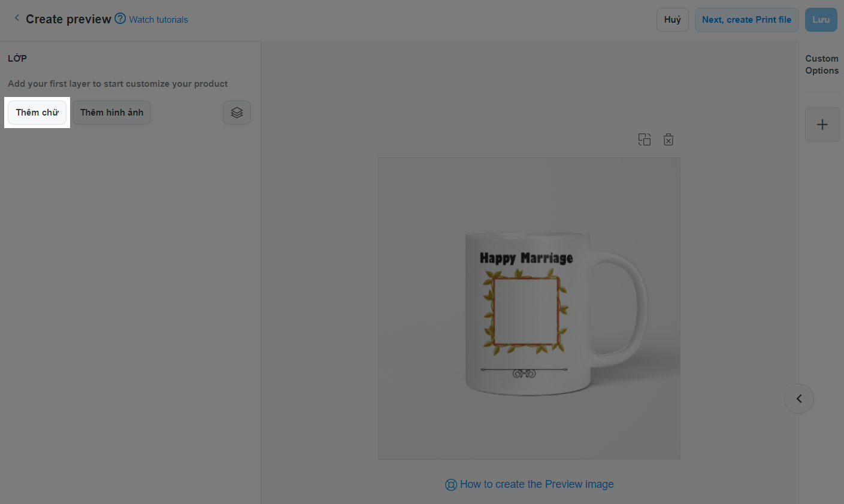Add a custom option with plus button
Screen dimensions: 844x504
(822, 125)
